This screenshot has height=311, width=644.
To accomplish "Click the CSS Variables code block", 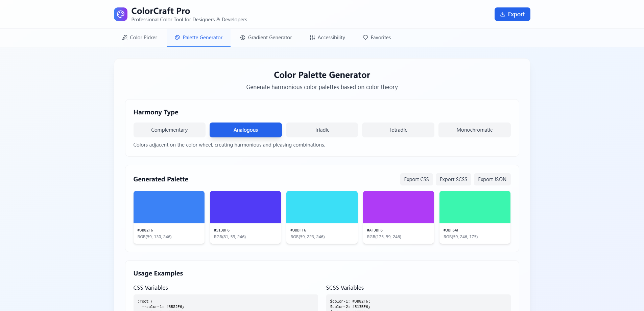I will point(225,303).
